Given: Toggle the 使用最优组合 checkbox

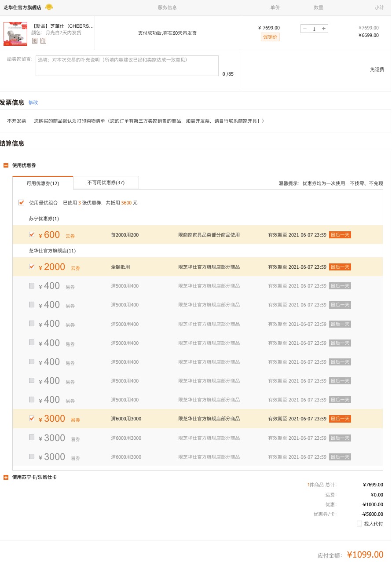Looking at the screenshot, I should (x=21, y=202).
